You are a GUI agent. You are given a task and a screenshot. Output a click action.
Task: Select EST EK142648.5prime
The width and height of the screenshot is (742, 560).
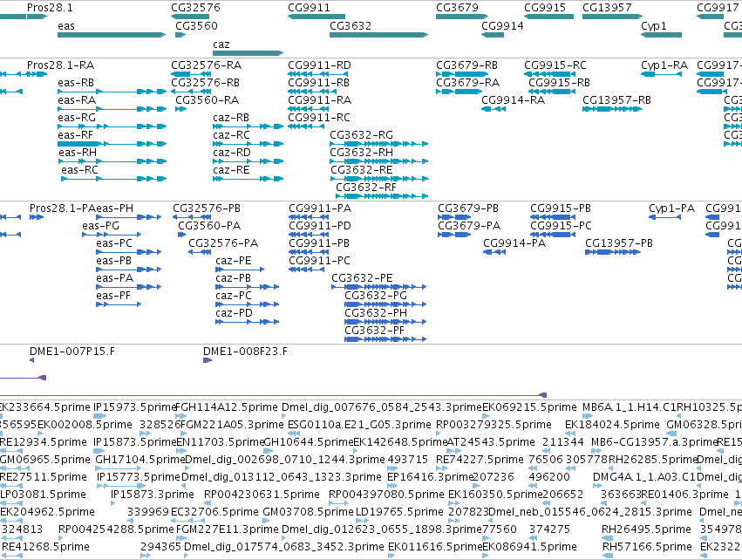[400, 442]
